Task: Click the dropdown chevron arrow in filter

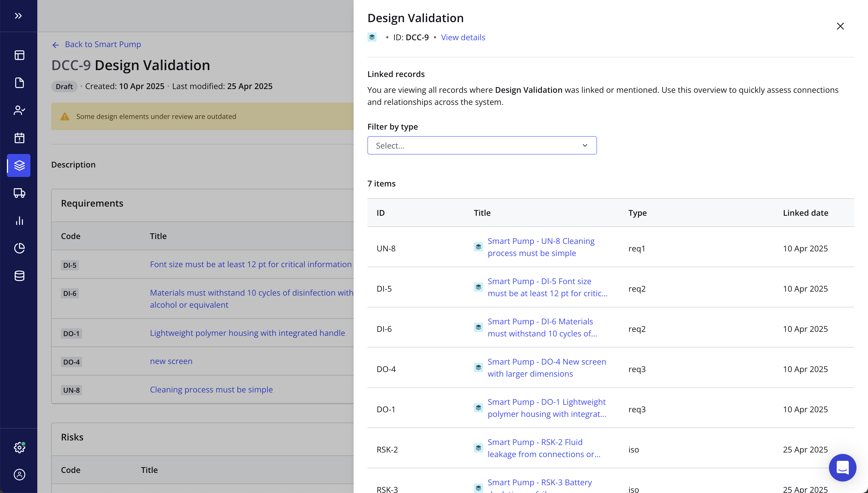Action: tap(584, 146)
